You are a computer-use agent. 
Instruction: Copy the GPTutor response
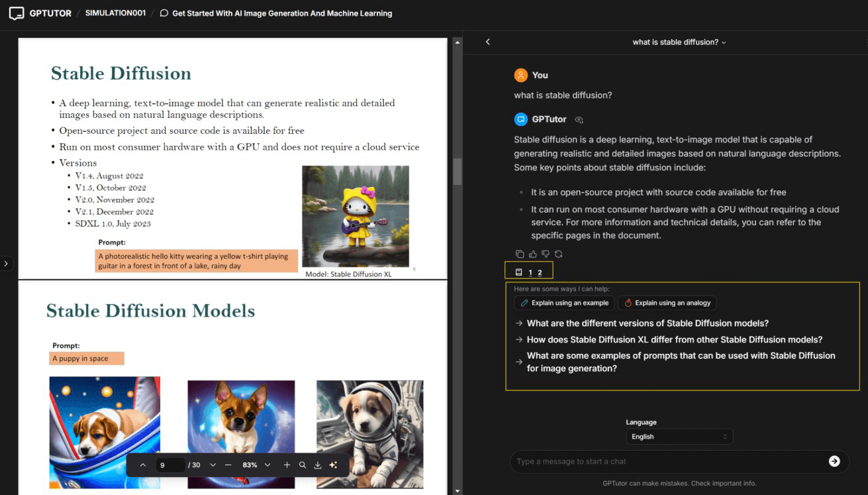[520, 254]
